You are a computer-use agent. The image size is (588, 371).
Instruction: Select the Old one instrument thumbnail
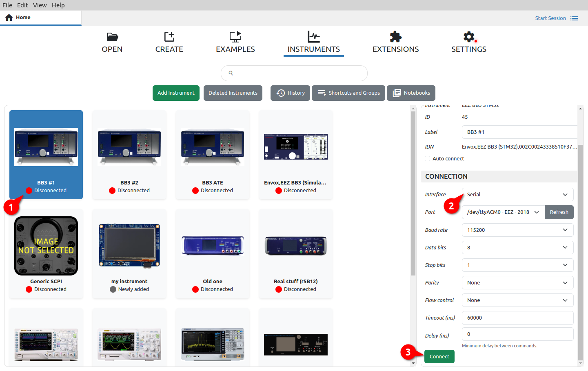pyautogui.click(x=213, y=246)
